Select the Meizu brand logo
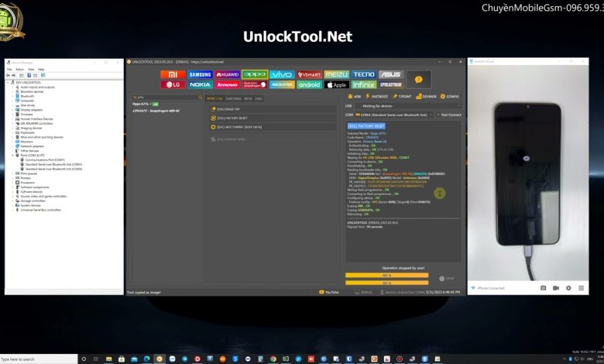 336,74
